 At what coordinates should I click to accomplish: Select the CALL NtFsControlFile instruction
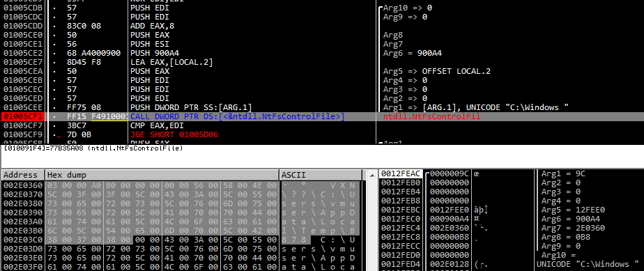(238, 116)
